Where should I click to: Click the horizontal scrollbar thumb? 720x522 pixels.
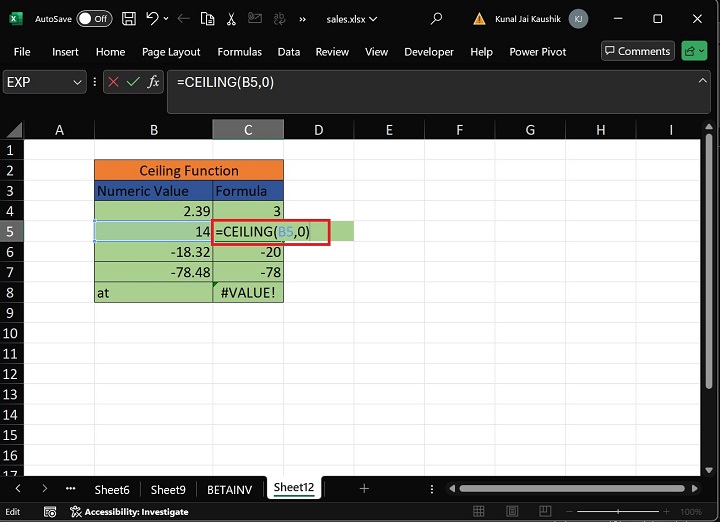(572, 488)
